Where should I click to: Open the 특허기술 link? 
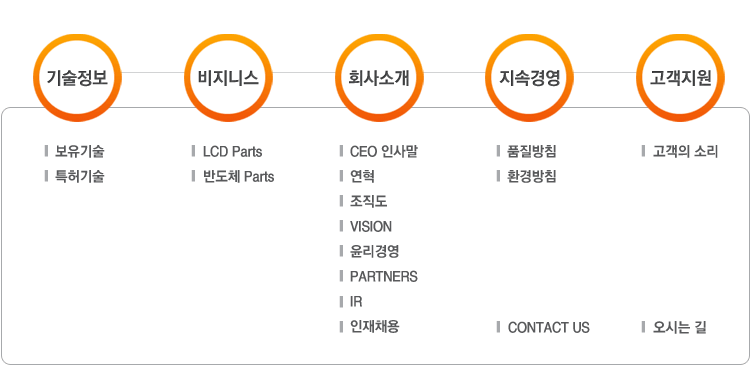(x=80, y=177)
